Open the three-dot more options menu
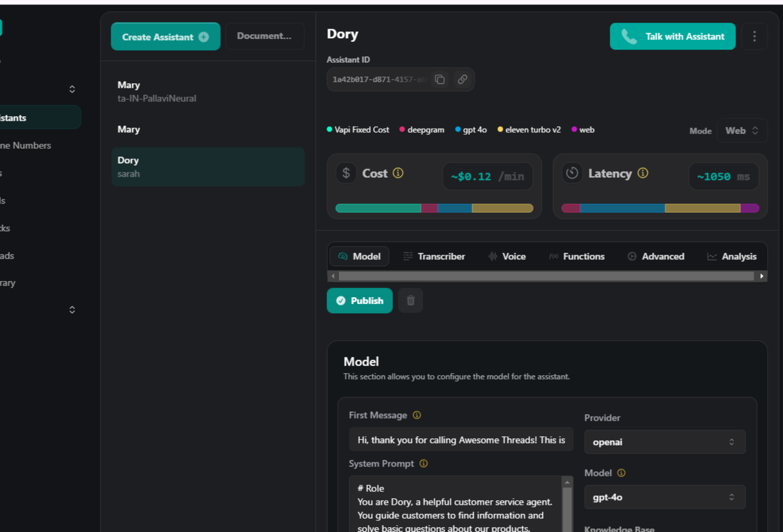This screenshot has width=783, height=532. click(x=754, y=36)
